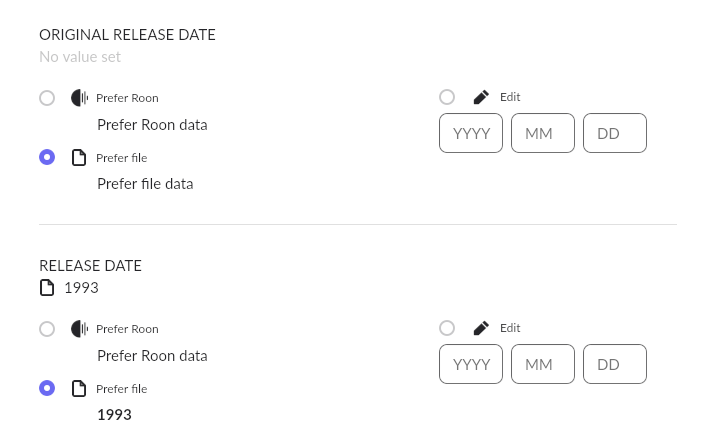Click file icon next to 1993 heading value

[47, 287]
